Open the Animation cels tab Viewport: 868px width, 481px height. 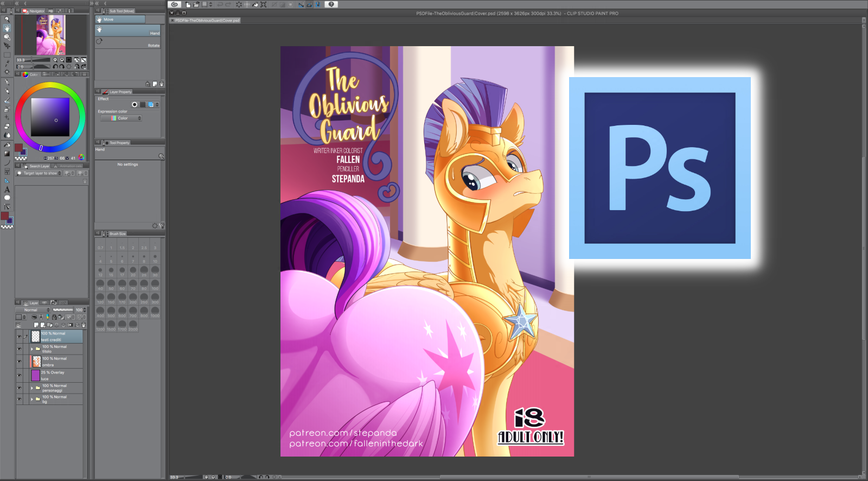(68, 166)
